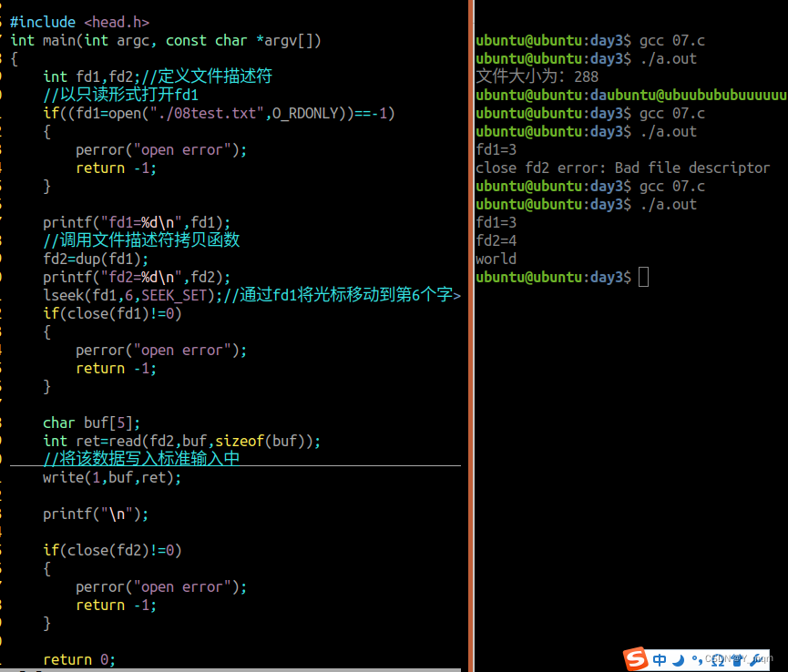Viewport: 788px width, 672px height.
Task: Click the 'close fd2 error: Bad file descriptor' output
Action: pos(623,168)
